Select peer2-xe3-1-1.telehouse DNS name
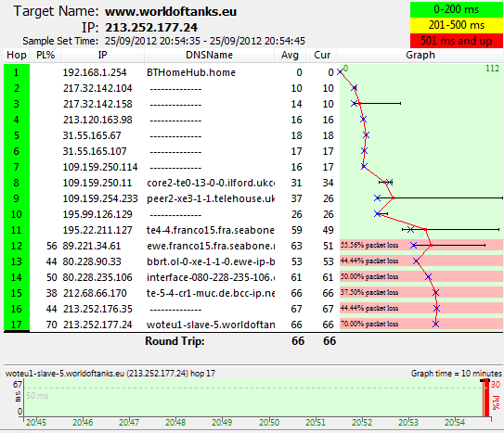 click(211, 198)
